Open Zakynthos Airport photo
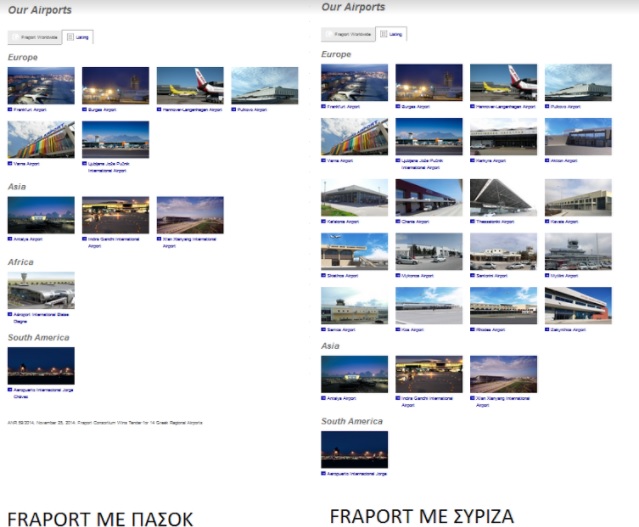 click(x=578, y=306)
